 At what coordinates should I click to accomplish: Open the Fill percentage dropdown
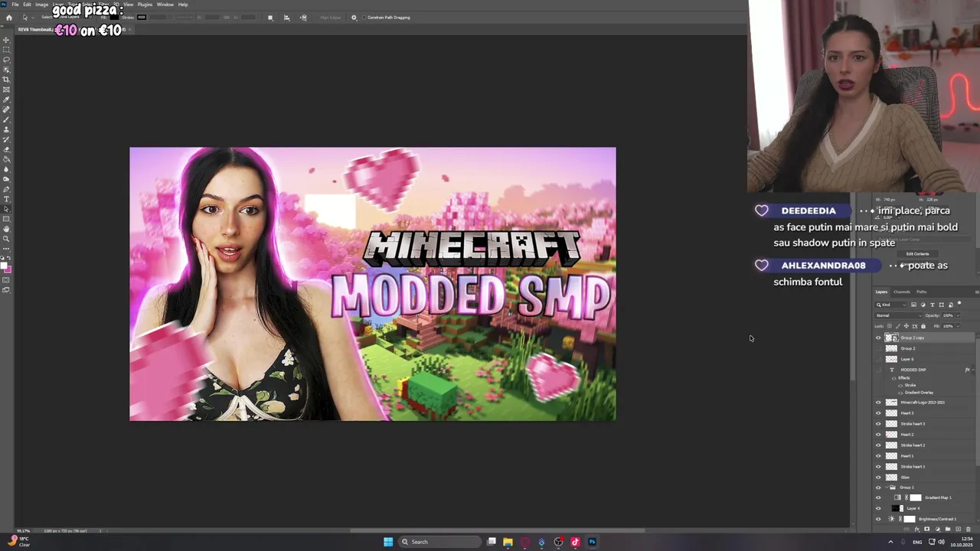(958, 326)
